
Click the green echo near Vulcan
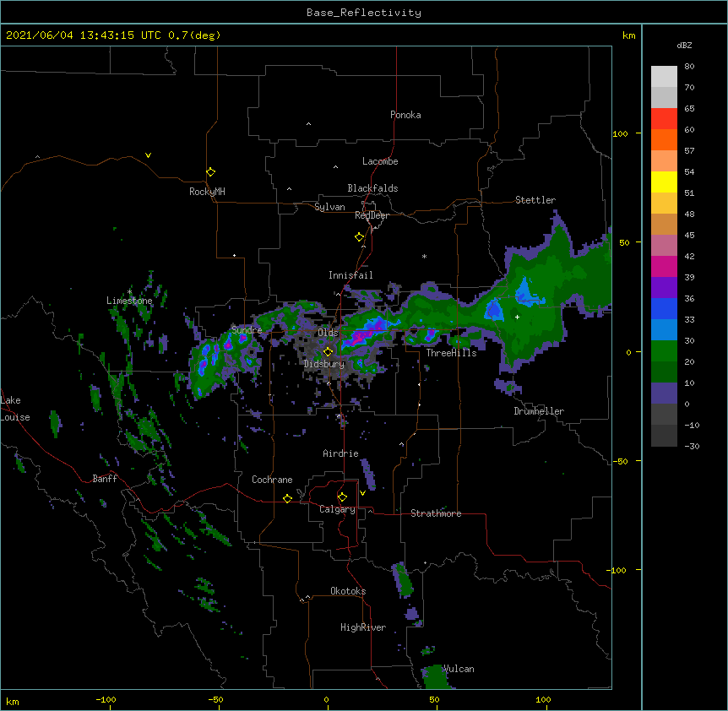pos(435,676)
